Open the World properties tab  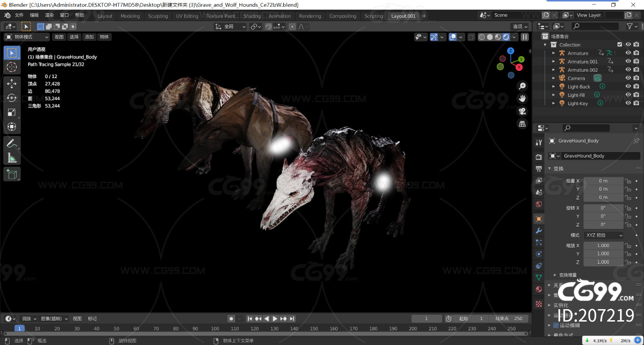(x=539, y=204)
